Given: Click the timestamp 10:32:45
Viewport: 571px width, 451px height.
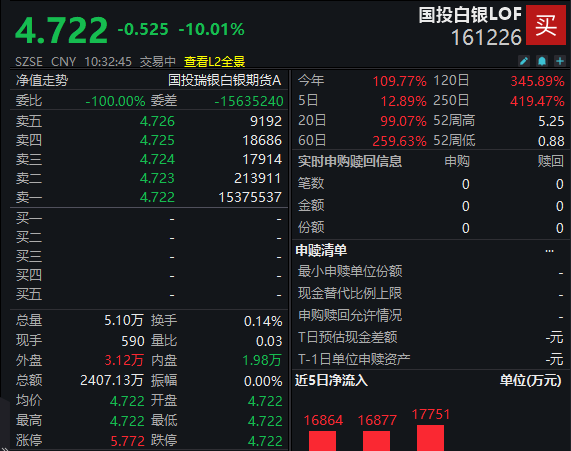Looking at the screenshot, I should 108,62.
